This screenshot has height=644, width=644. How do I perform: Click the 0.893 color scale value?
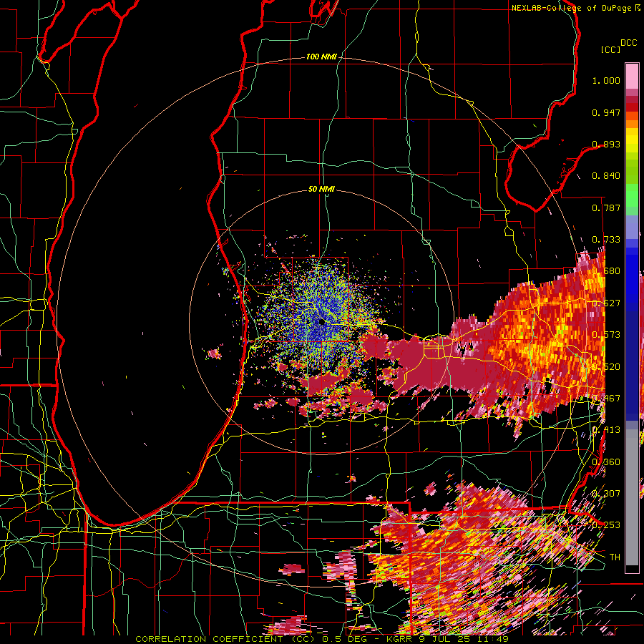(x=606, y=144)
